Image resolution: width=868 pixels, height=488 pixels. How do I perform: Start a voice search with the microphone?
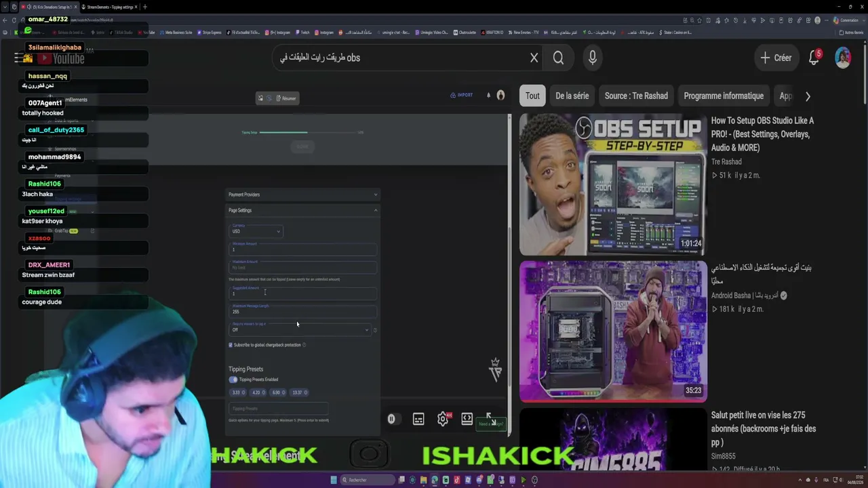click(x=593, y=58)
